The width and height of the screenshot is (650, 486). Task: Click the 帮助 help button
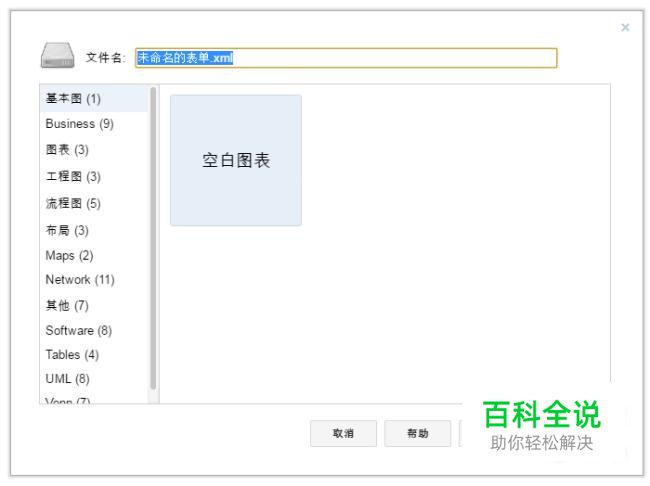click(417, 433)
